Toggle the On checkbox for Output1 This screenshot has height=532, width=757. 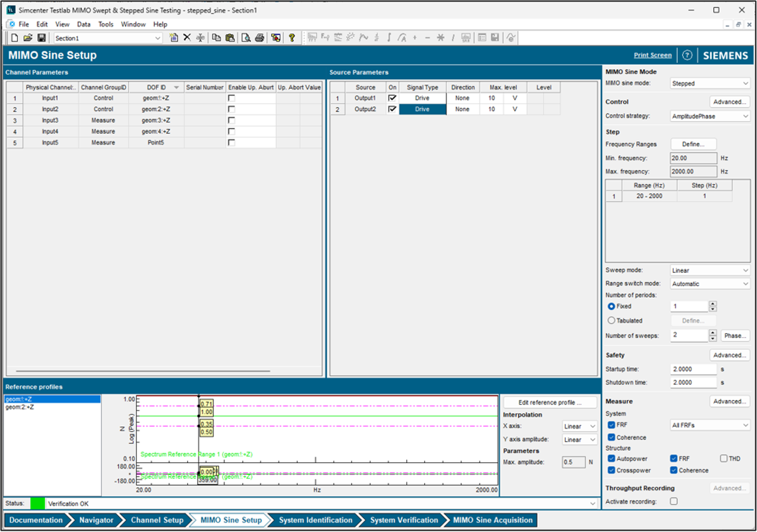(x=392, y=98)
